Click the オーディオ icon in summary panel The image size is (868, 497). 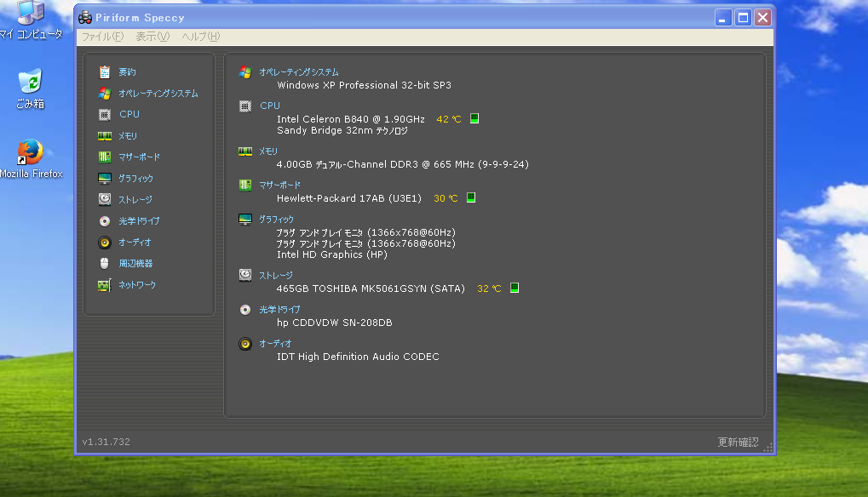coord(245,344)
